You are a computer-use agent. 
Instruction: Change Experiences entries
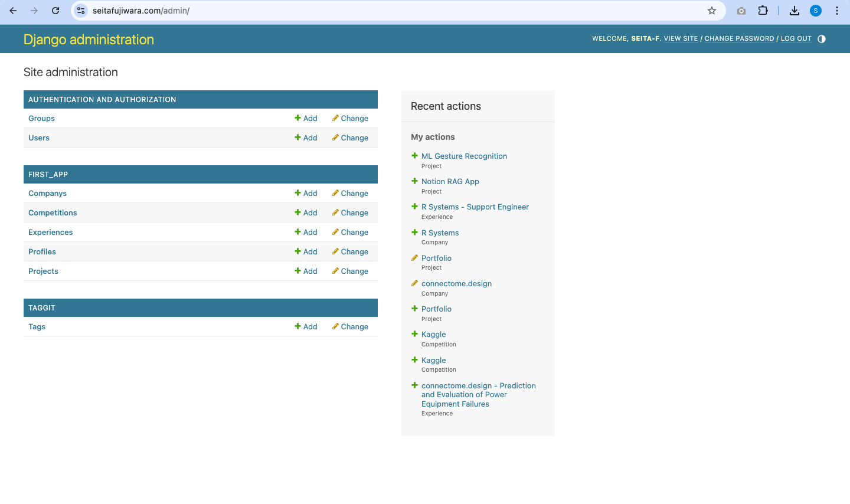[x=350, y=232]
